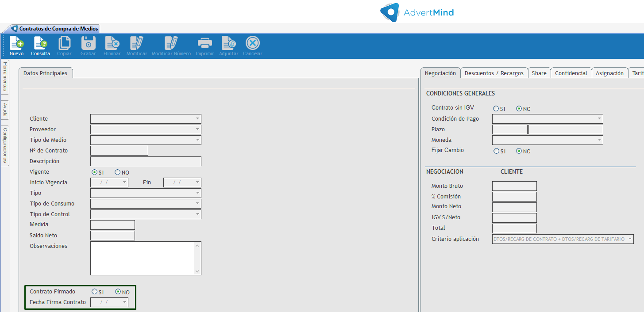Screen dimensions: 644x312
Task: Choose SI for Contrato sin IGV
Action: 496,109
